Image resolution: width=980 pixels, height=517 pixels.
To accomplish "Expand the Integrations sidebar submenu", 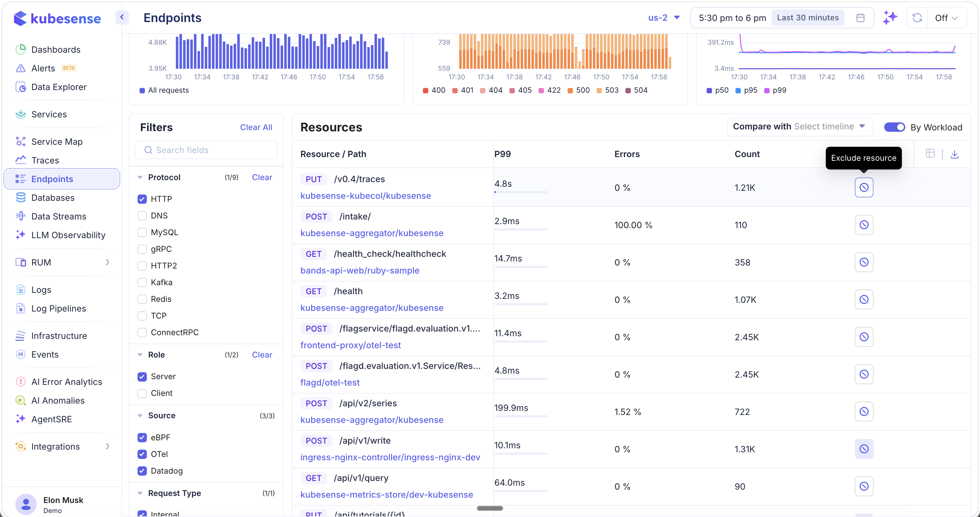I will (107, 446).
